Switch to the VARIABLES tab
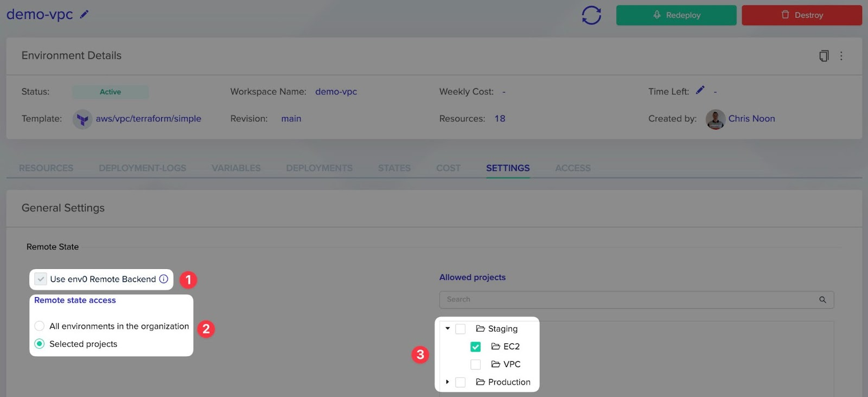Image resolution: width=868 pixels, height=397 pixels. pos(236,168)
